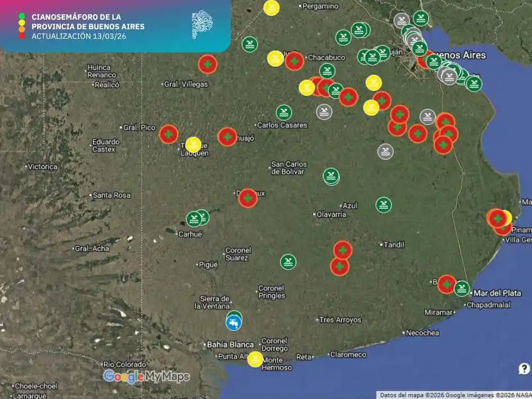The height and width of the screenshot is (399, 532).
Task: Select the gray swimmer marker northeast of Azul
Action: pos(386,151)
